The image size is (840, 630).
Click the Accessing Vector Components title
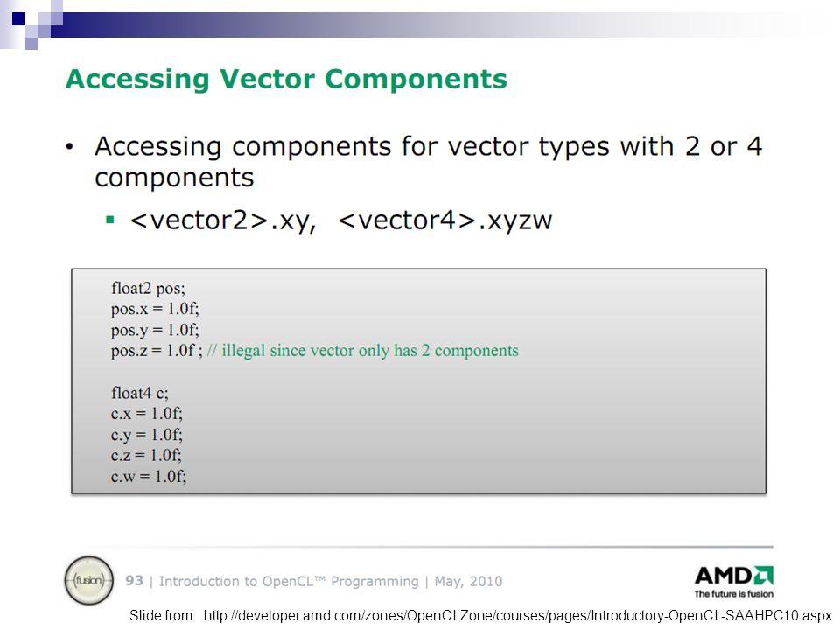click(x=286, y=80)
